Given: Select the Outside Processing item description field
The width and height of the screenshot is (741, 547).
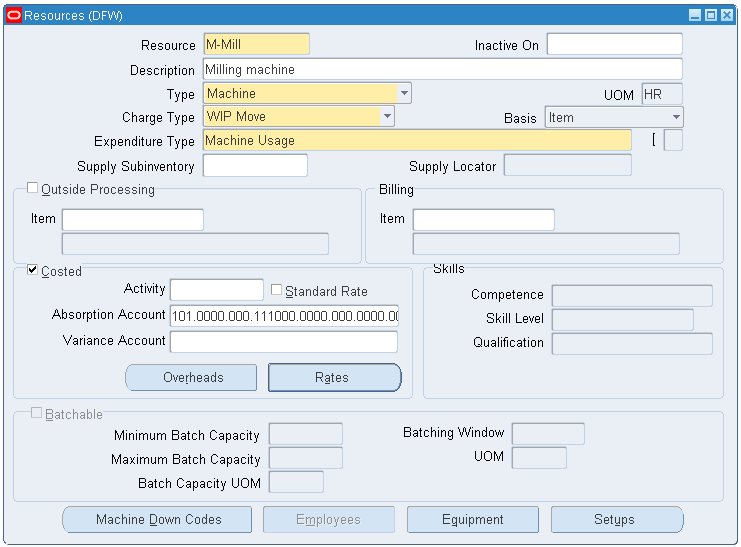Looking at the screenshot, I should pyautogui.click(x=195, y=244).
